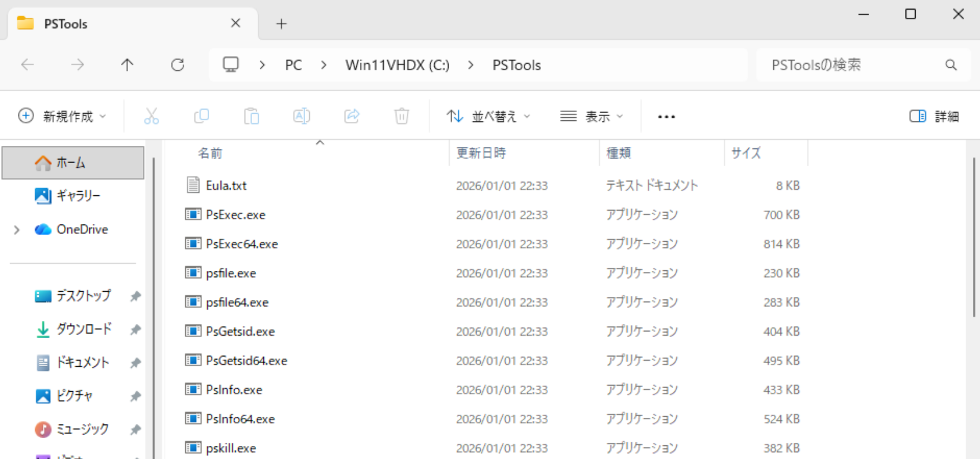Open the See more (...) menu

pos(666,117)
